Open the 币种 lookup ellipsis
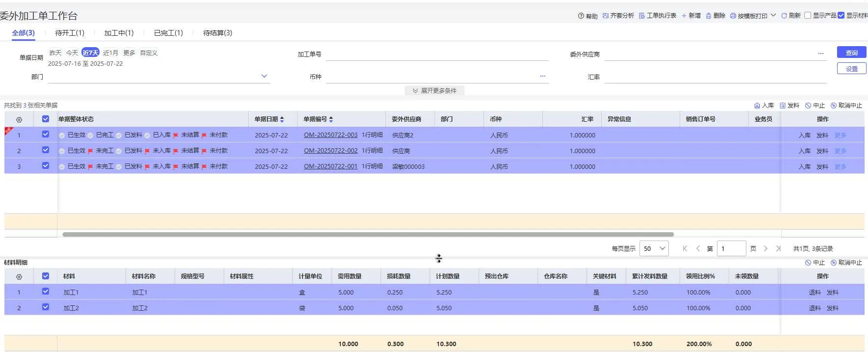The height and width of the screenshot is (352, 868). tap(543, 76)
